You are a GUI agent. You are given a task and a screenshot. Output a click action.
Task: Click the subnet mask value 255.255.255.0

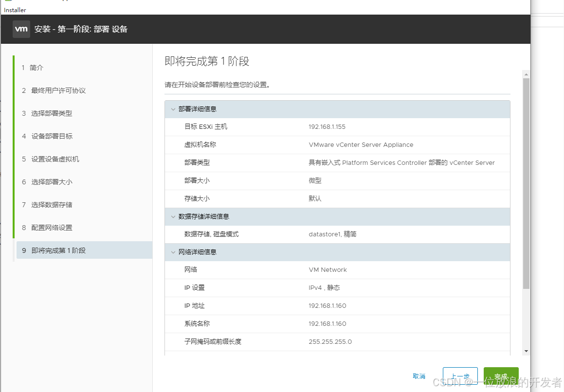point(330,341)
